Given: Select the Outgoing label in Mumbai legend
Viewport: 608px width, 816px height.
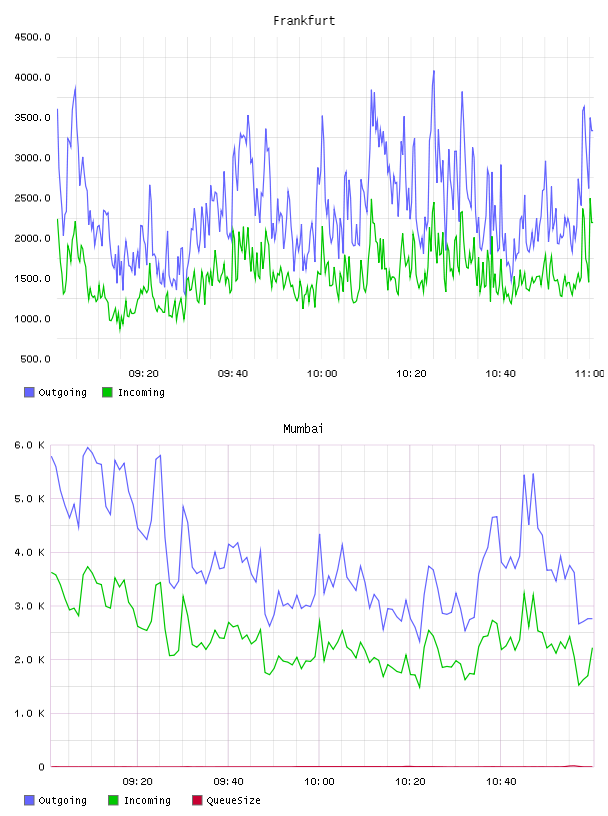Looking at the screenshot, I should (62, 800).
